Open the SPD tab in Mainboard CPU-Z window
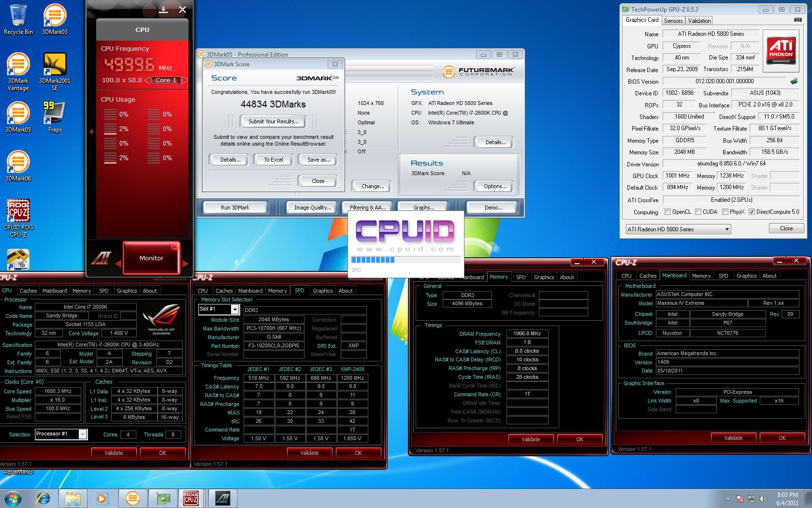The height and width of the screenshot is (508, 812). [x=723, y=276]
